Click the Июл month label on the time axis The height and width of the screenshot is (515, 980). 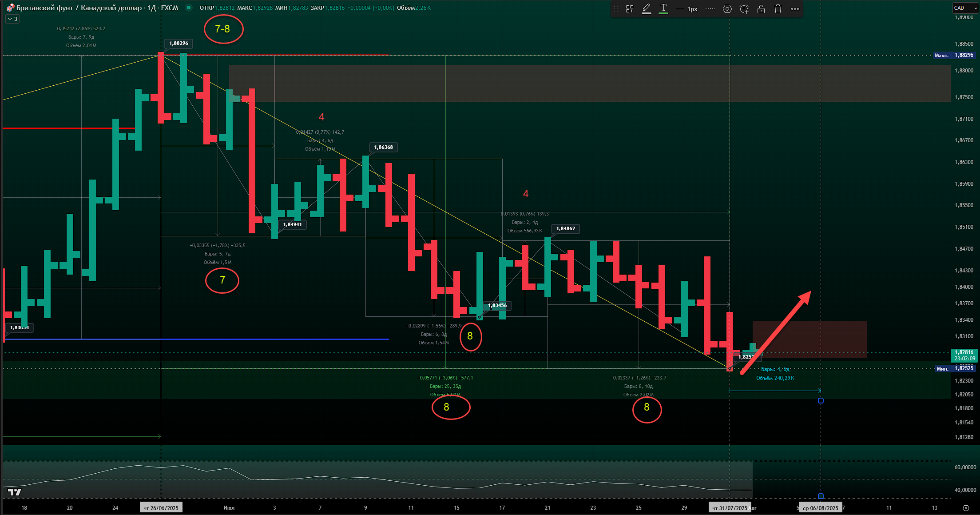tap(229, 508)
